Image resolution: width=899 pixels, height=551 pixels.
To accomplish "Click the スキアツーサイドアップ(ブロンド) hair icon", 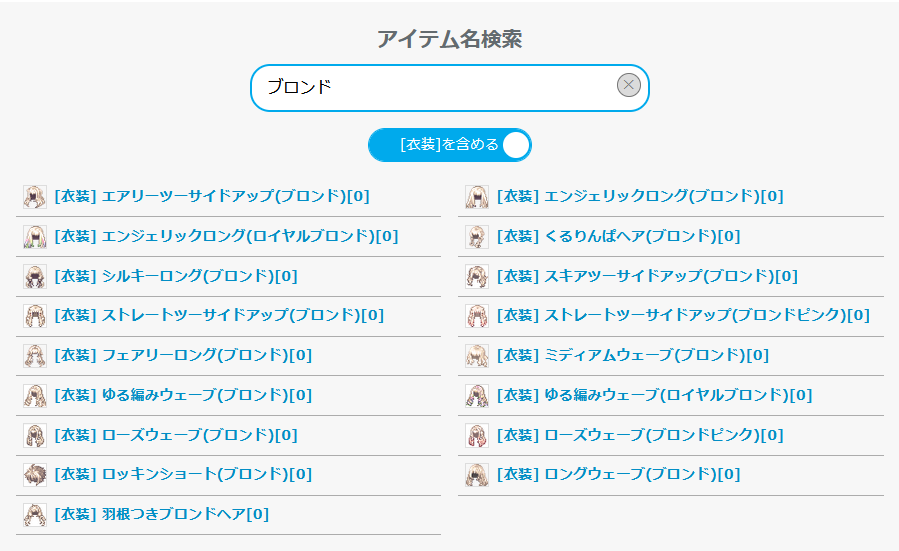I will pos(477,277).
